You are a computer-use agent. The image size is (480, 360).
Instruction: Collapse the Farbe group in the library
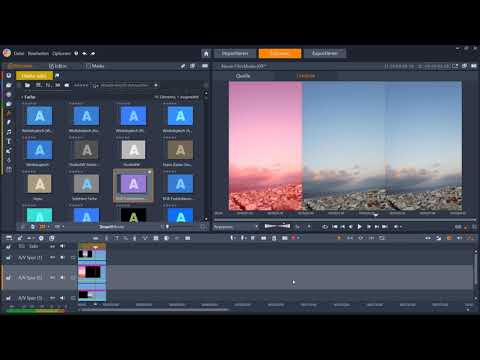pos(22,97)
